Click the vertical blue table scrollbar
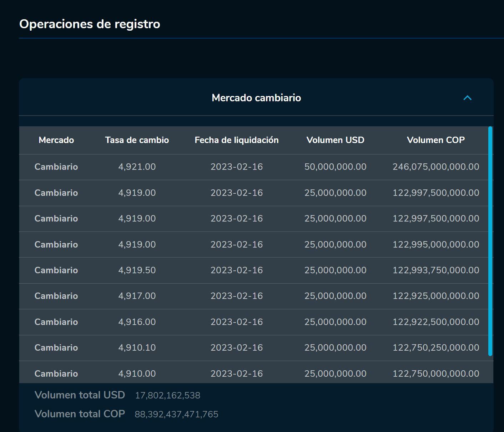 (x=490, y=241)
